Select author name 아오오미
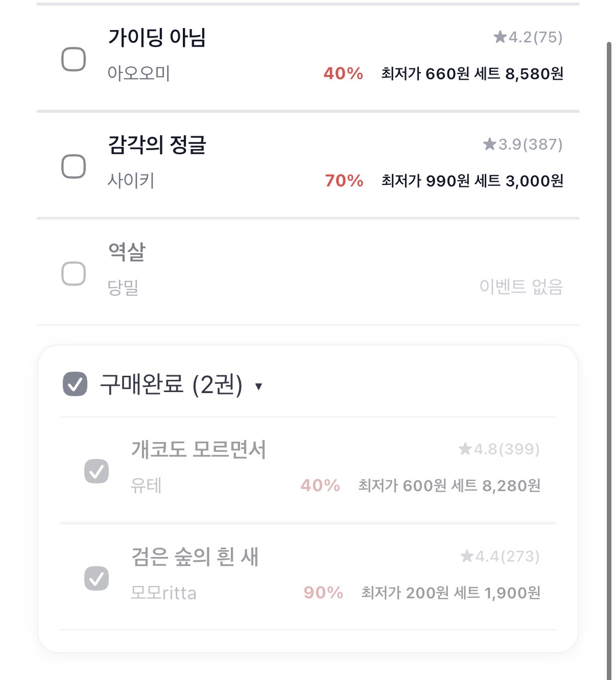 pyautogui.click(x=138, y=74)
